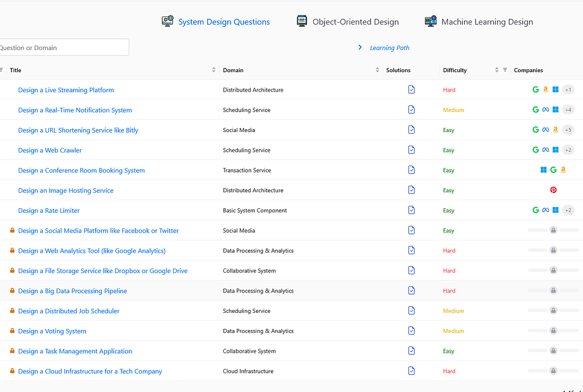
Task: Open Design a Rate Limiter question
Action: point(49,211)
